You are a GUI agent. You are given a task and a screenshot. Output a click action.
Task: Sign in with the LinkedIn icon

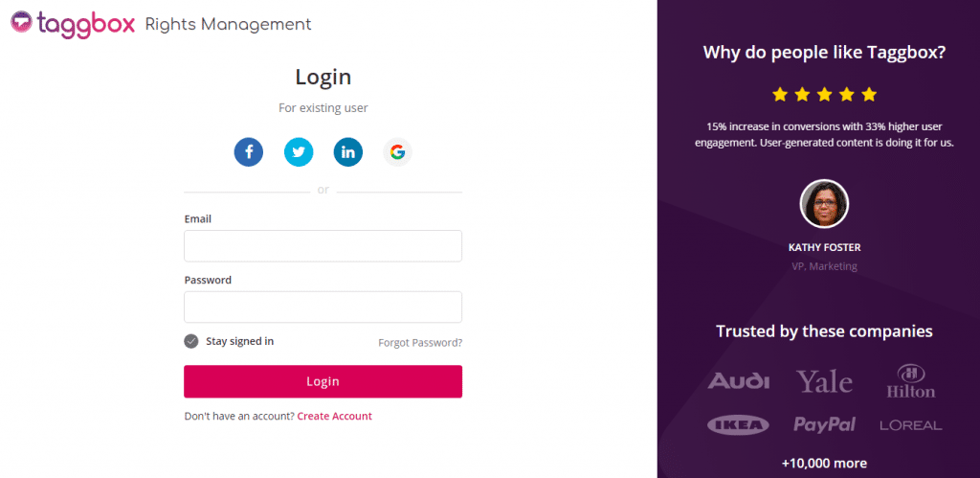[348, 151]
